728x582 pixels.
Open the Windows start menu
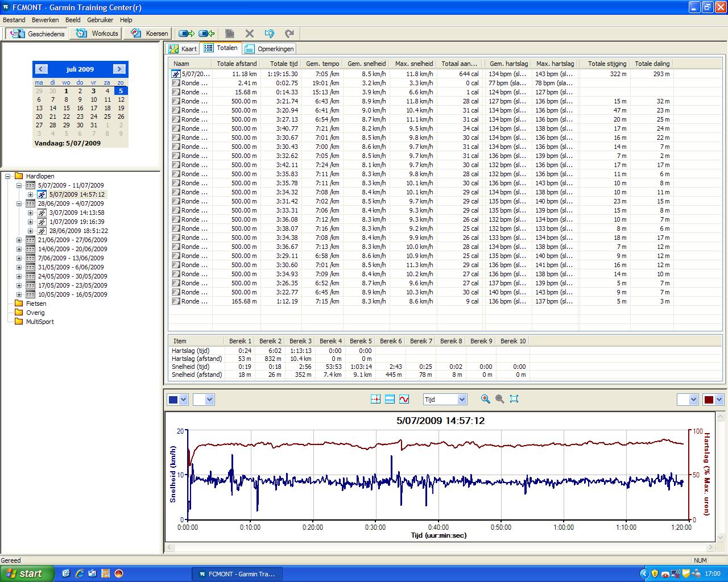pos(27,573)
